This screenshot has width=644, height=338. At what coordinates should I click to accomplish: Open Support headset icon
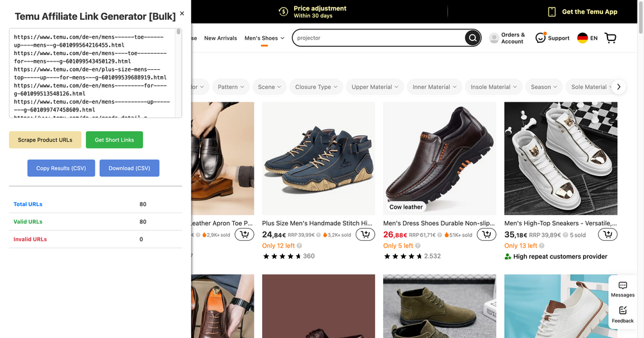(541, 38)
